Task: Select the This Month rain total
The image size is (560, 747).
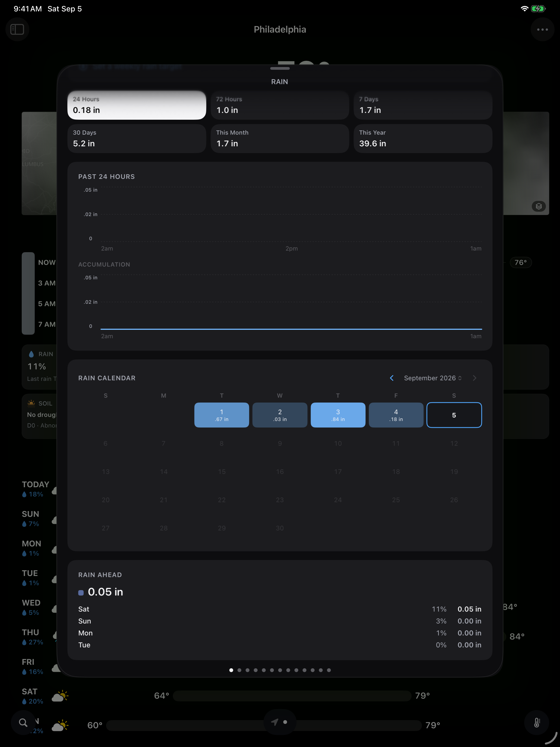Action: [x=280, y=138]
